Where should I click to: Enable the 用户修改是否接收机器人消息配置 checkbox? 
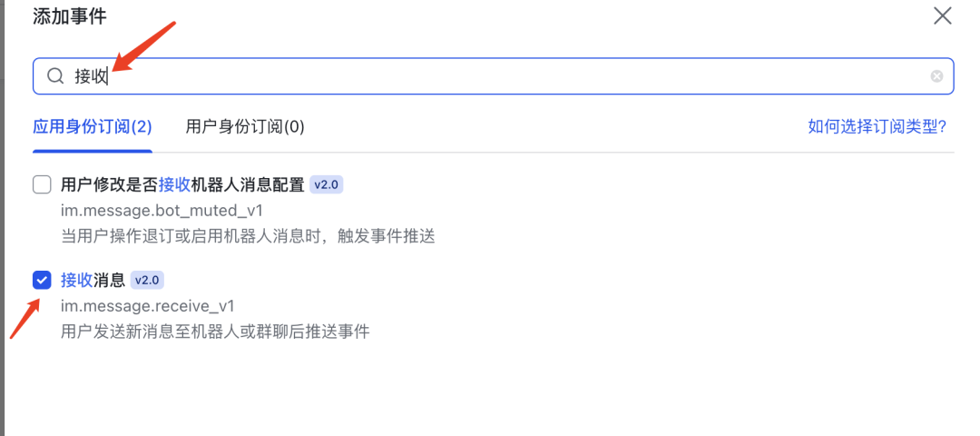42,184
